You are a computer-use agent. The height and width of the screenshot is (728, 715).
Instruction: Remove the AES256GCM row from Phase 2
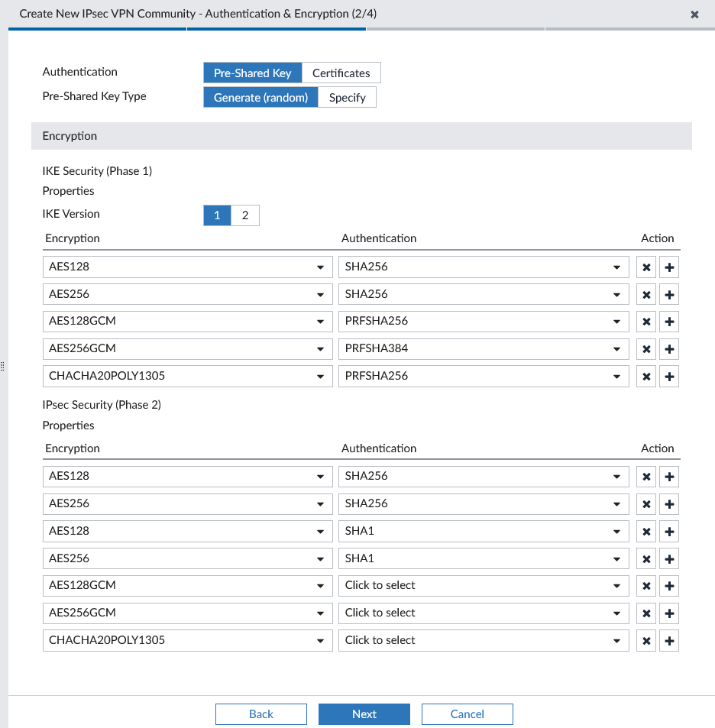tap(645, 613)
